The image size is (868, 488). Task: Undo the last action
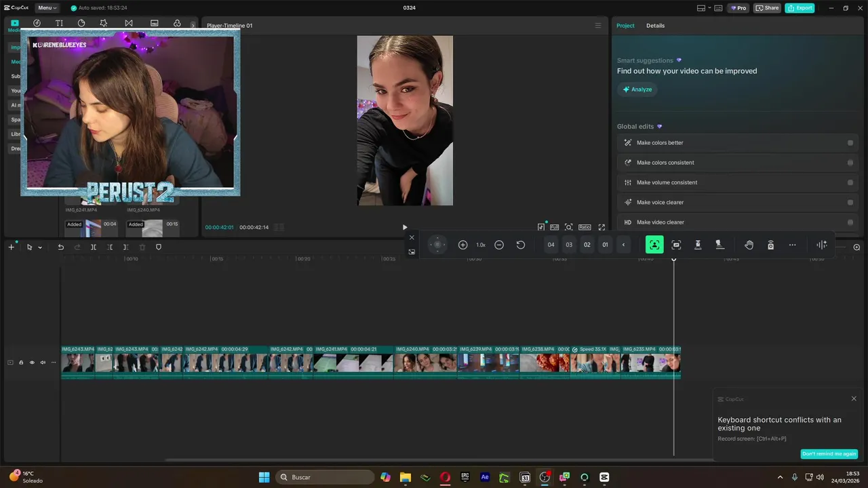[60, 247]
